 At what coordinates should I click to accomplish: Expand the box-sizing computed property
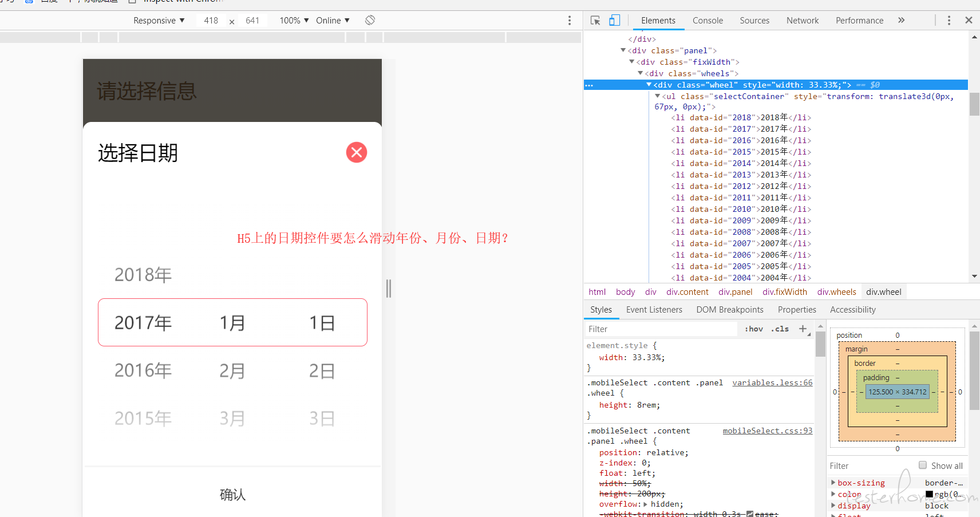(833, 483)
